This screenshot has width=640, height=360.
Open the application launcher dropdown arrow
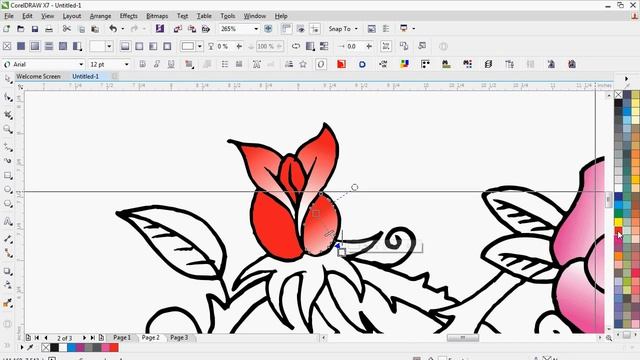(x=413, y=29)
